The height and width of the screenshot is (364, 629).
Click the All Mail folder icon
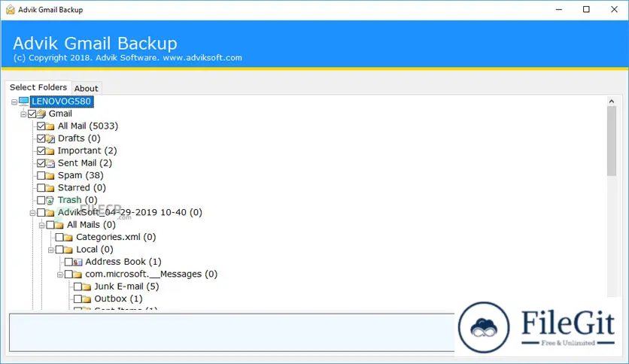coord(50,126)
